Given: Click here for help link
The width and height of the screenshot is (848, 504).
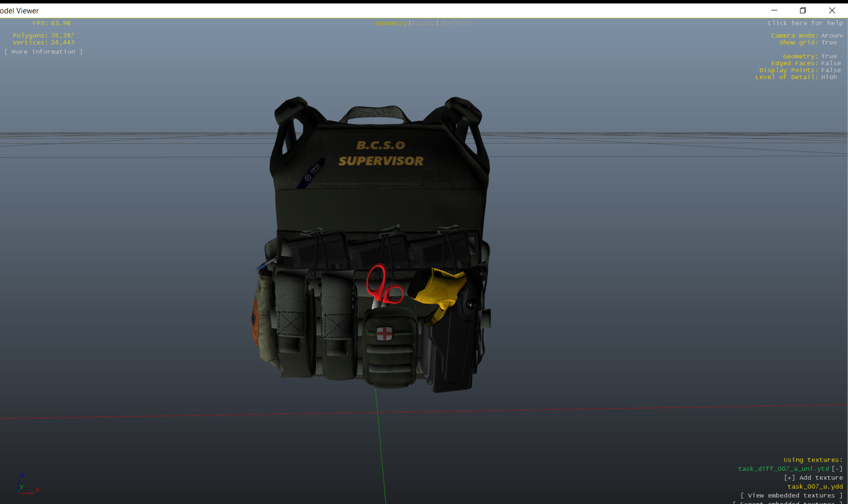Looking at the screenshot, I should tap(805, 23).
